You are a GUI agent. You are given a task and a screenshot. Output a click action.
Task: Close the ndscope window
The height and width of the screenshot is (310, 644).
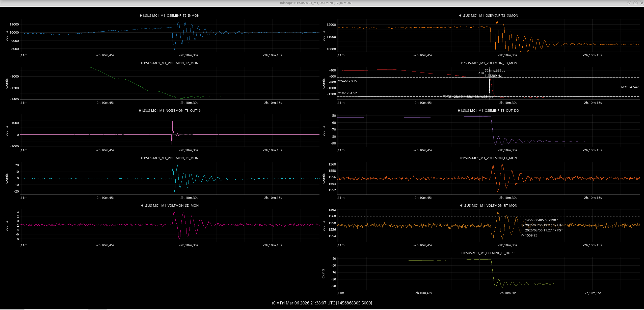tap(641, 3)
